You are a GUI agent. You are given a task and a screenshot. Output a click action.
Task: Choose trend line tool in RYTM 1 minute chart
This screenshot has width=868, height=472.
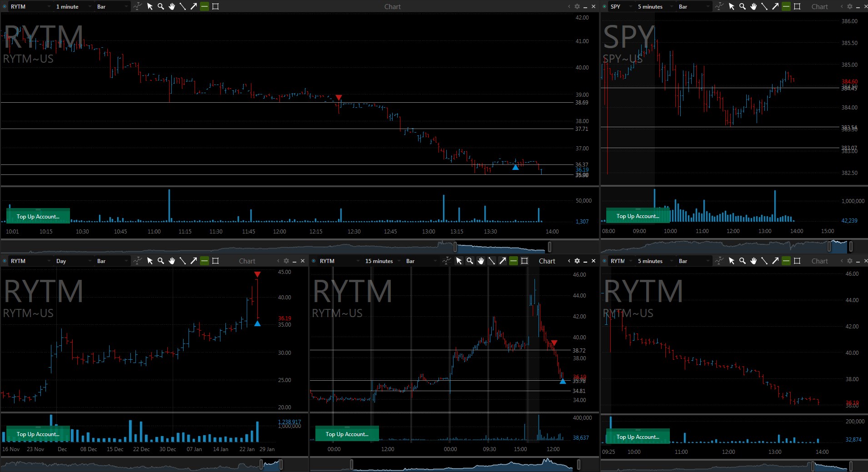pyautogui.click(x=183, y=6)
